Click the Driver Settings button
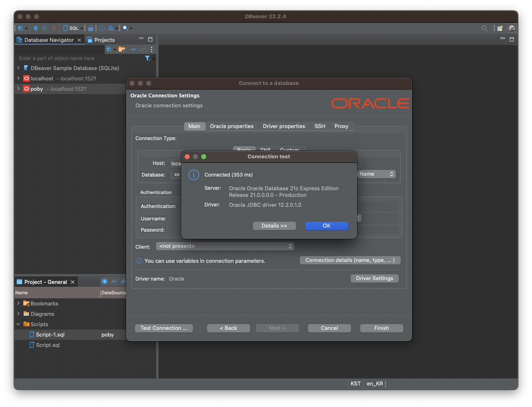The height and width of the screenshot is (407, 532). (375, 279)
